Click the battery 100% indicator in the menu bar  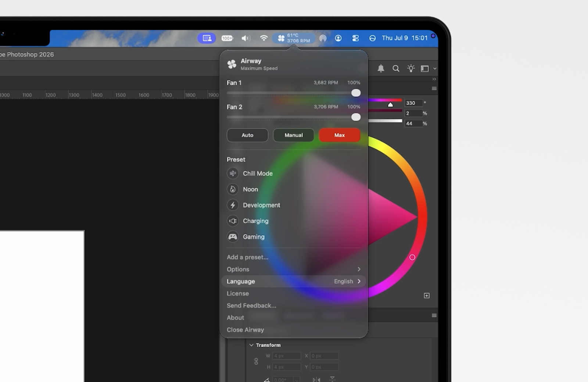click(227, 38)
